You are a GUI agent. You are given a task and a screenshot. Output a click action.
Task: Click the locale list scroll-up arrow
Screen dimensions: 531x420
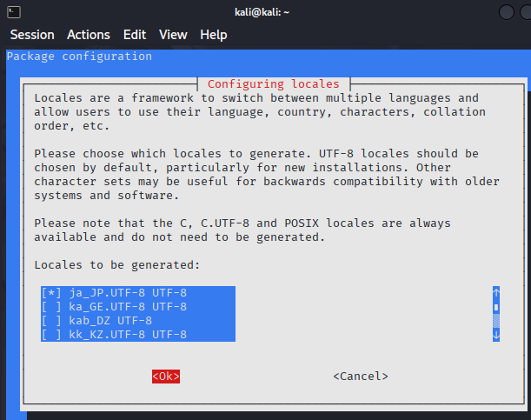tap(496, 293)
